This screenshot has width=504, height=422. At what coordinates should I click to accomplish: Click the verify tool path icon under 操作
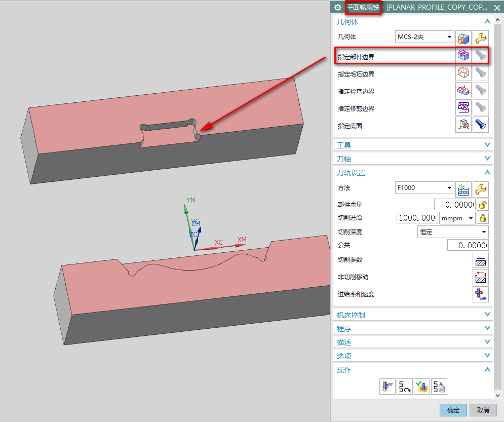[x=422, y=387]
